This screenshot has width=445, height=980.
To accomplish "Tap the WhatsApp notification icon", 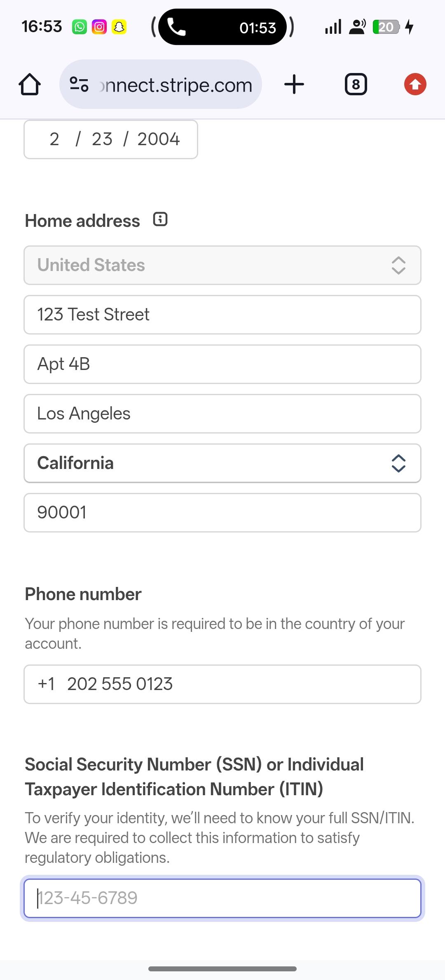I will click(x=80, y=27).
